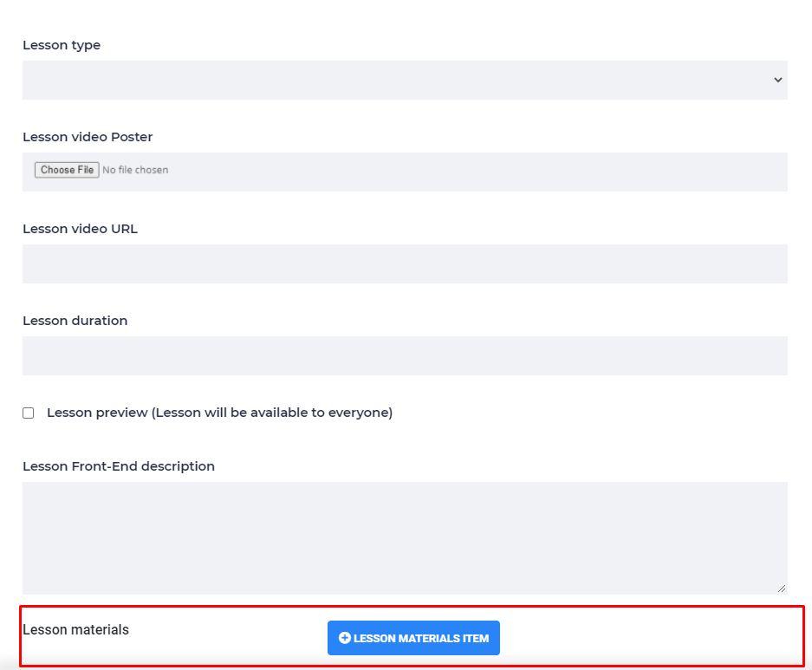Click the 'Lesson duration' label
This screenshot has width=812, height=670.
pyautogui.click(x=75, y=321)
